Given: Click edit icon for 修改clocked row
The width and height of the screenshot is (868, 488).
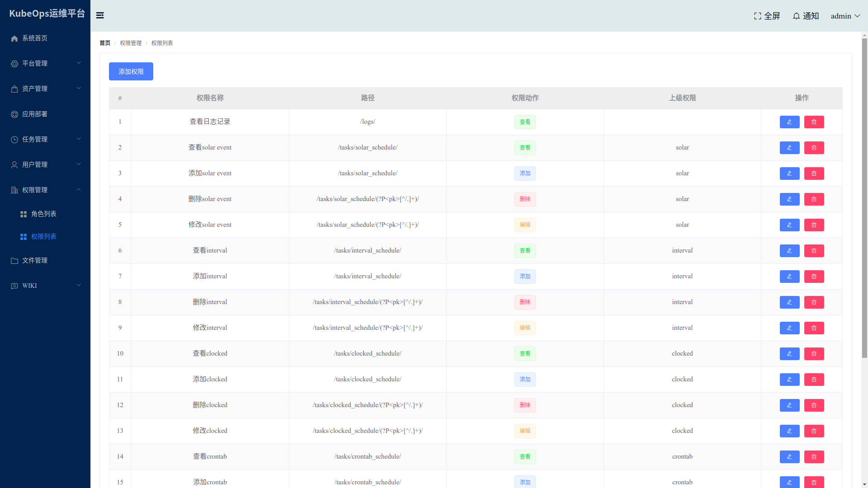Looking at the screenshot, I should [789, 431].
